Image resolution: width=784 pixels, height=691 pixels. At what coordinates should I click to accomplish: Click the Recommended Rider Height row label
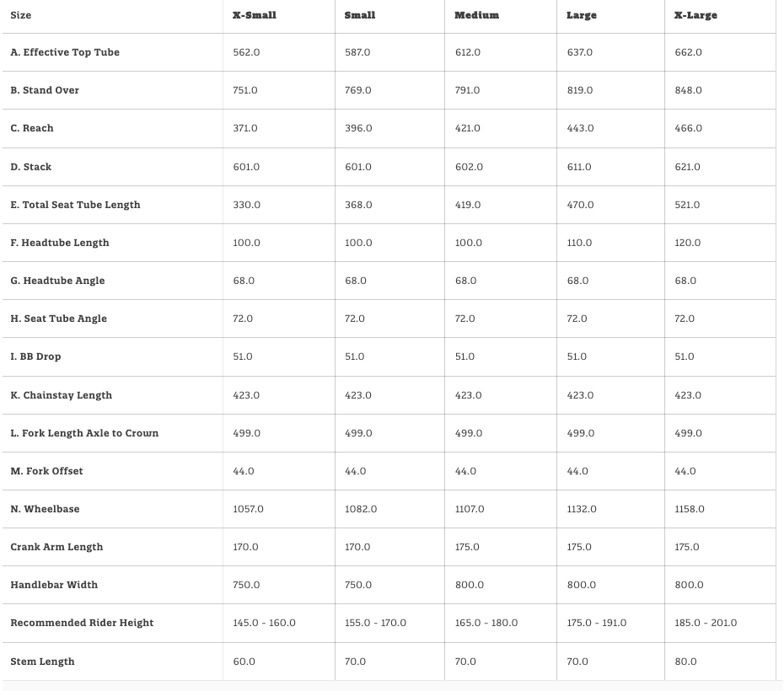pyautogui.click(x=82, y=623)
